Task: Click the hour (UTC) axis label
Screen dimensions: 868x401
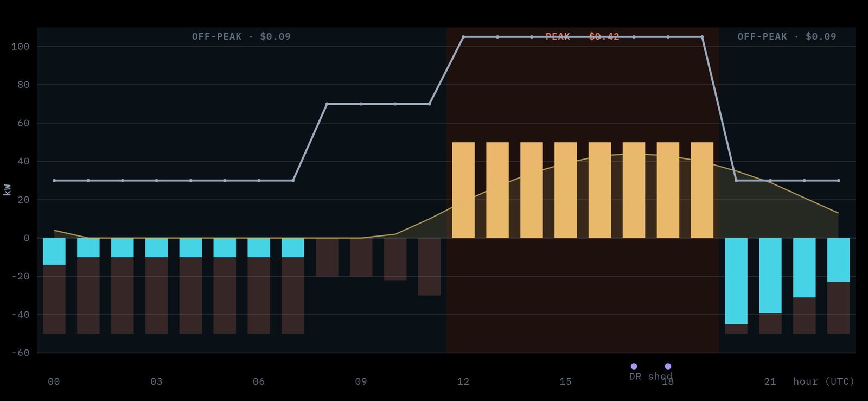Action: 824,381
